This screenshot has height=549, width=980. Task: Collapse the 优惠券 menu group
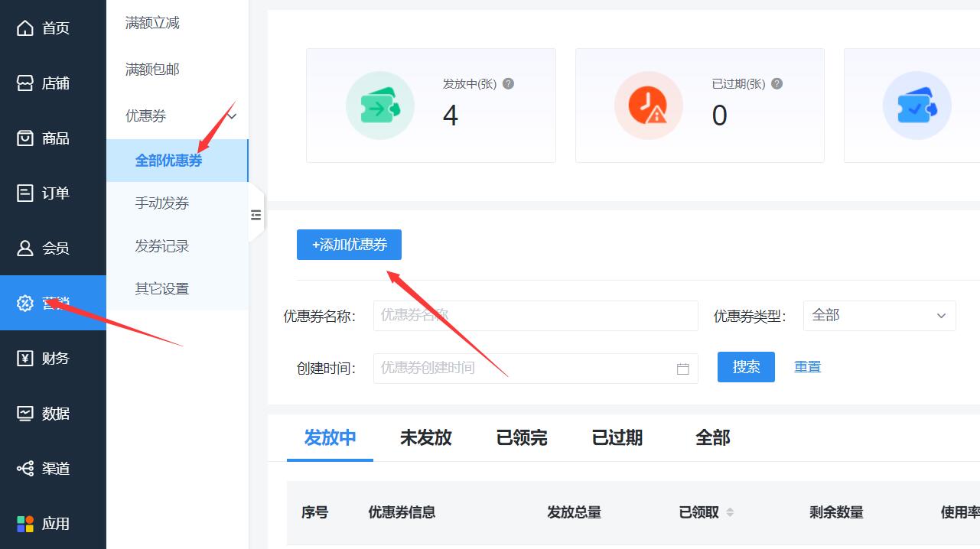click(x=233, y=116)
